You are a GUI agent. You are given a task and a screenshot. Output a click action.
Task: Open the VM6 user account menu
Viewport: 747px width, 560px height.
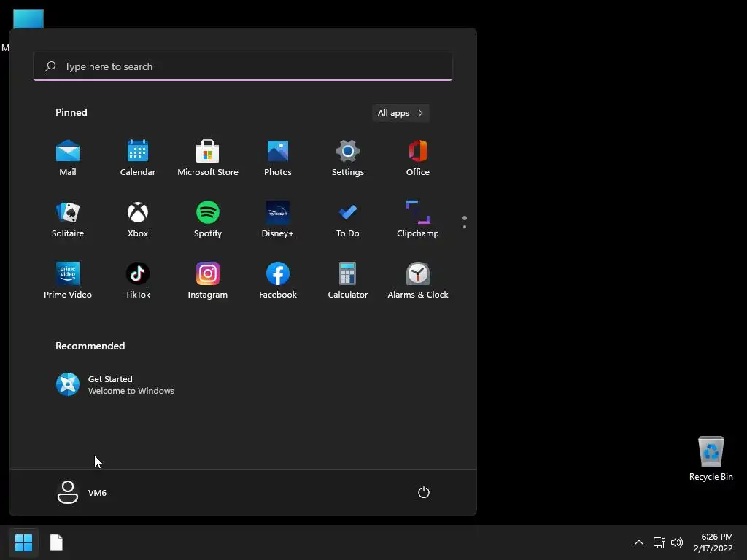coord(82,492)
